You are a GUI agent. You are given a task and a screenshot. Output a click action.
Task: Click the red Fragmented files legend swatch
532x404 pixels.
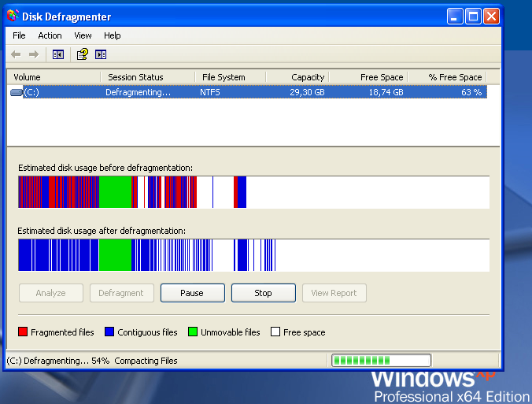pyautogui.click(x=23, y=332)
